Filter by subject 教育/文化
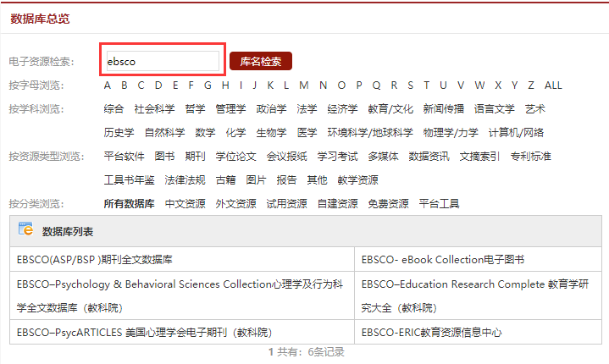Screen dimensions: 609x364 point(390,109)
